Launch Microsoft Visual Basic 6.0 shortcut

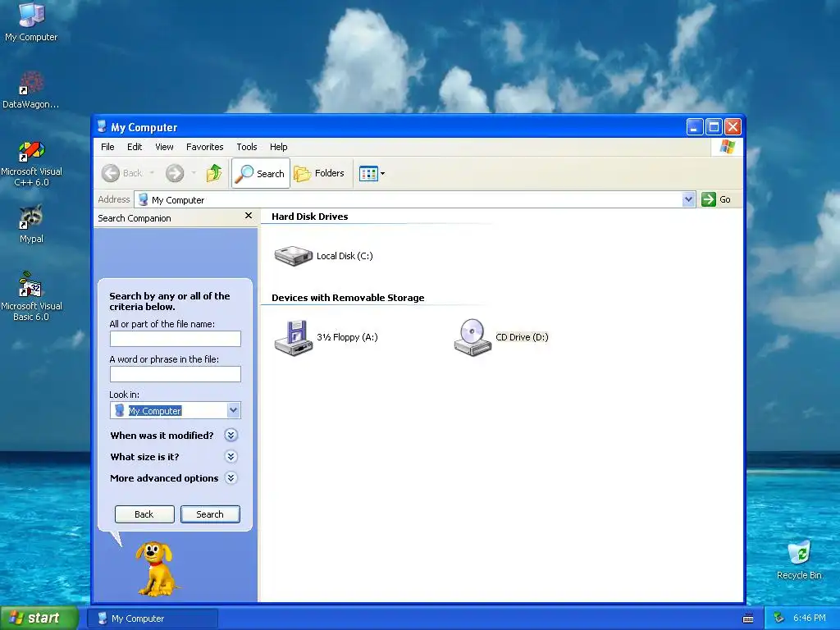coord(31,296)
